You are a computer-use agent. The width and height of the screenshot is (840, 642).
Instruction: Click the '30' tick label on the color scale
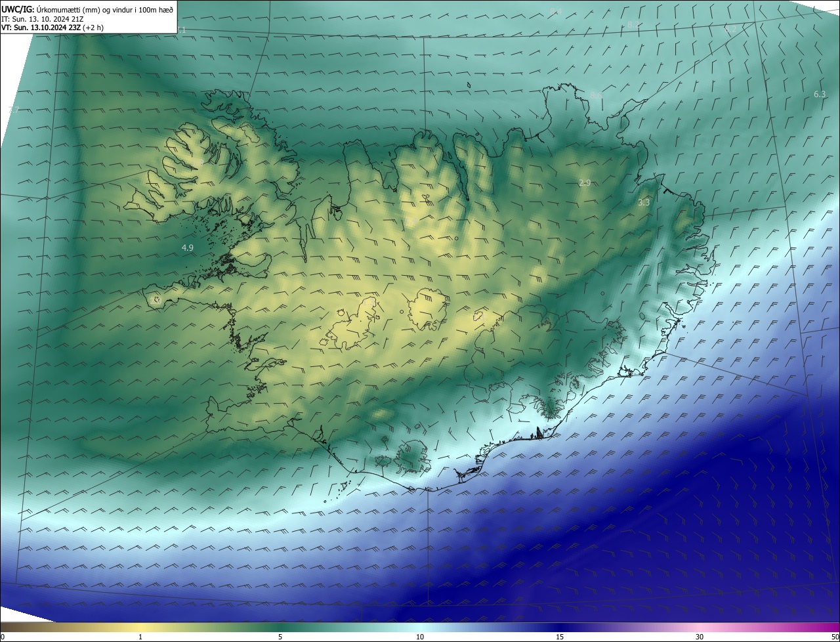pos(700,637)
